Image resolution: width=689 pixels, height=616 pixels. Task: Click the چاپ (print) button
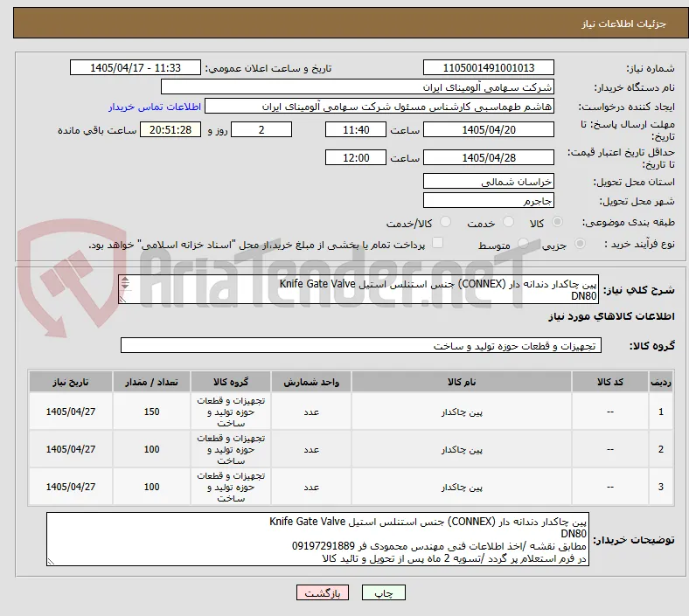[x=383, y=592]
